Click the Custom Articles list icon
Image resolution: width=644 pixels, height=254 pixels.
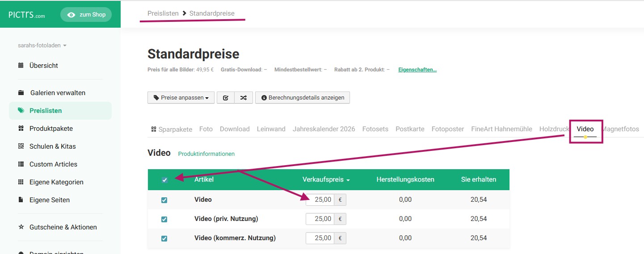coord(21,164)
